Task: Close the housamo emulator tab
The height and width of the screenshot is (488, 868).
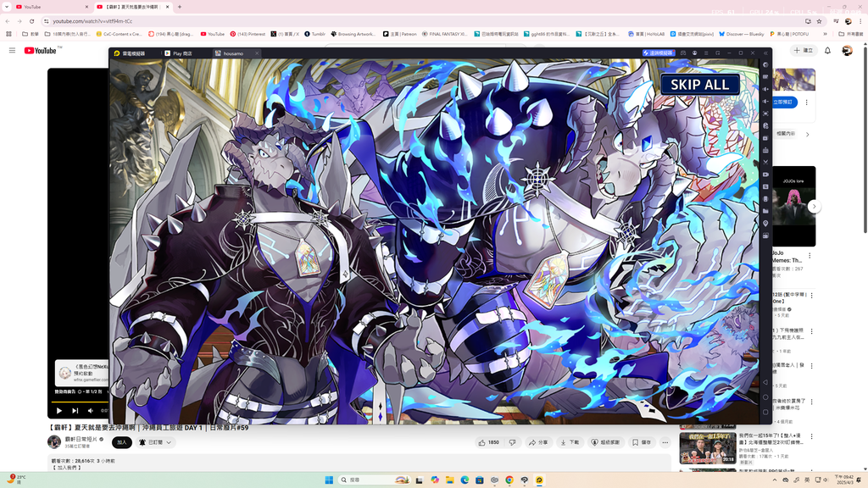Action: click(x=257, y=53)
